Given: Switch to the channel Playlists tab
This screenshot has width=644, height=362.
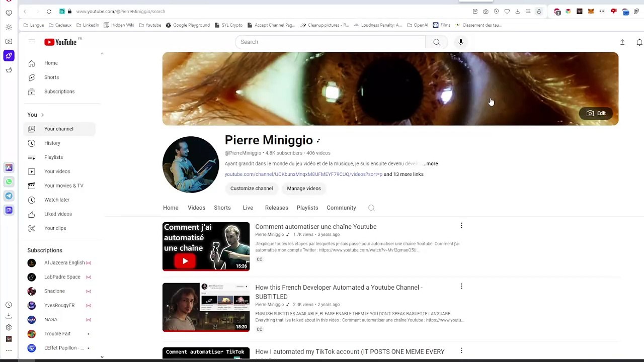Looking at the screenshot, I should point(307,208).
